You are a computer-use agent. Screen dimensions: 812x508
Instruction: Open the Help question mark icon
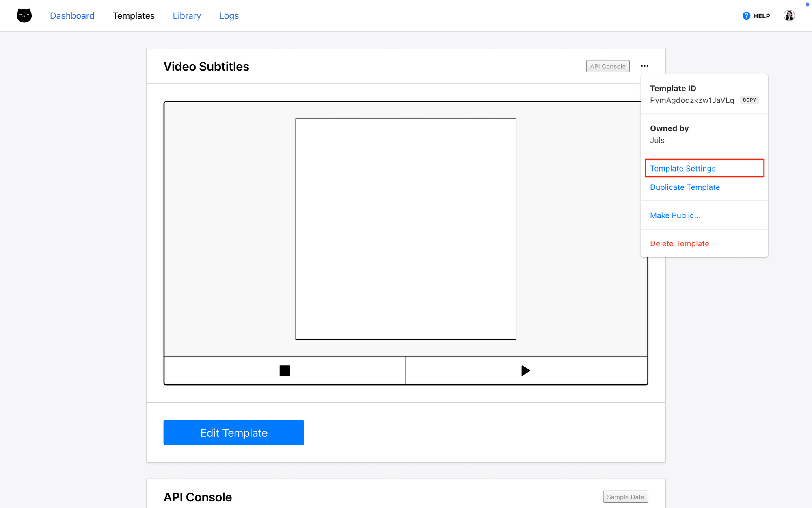click(x=746, y=15)
